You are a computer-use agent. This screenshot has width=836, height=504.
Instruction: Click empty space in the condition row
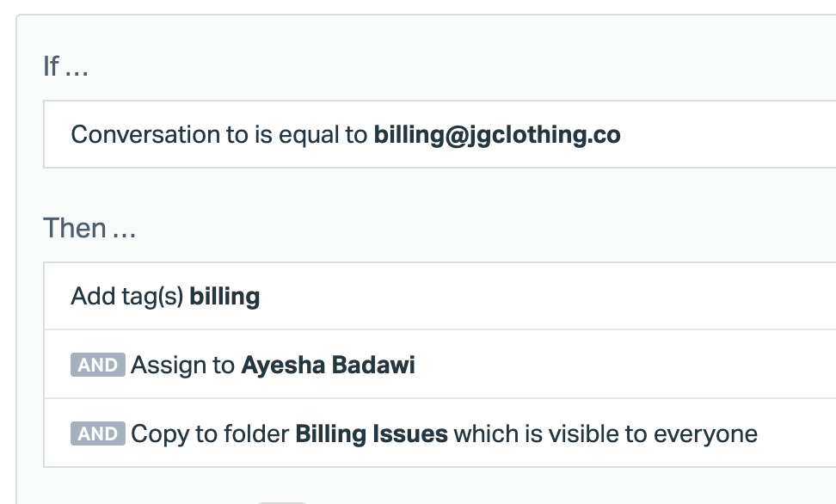731,135
